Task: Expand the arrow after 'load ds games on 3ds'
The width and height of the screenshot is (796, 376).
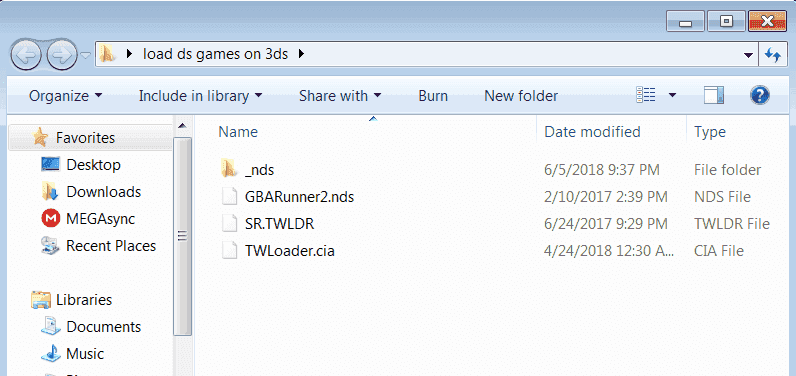Action: click(x=302, y=53)
